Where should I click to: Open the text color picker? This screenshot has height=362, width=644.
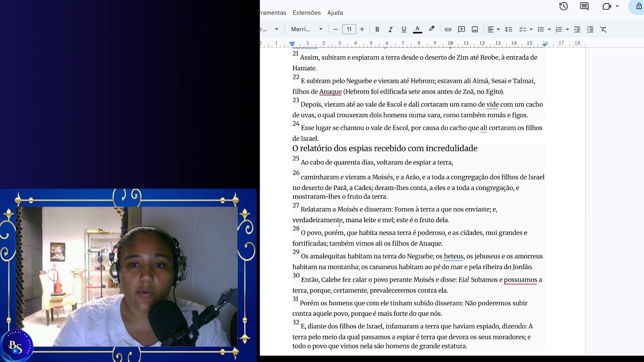(417, 29)
